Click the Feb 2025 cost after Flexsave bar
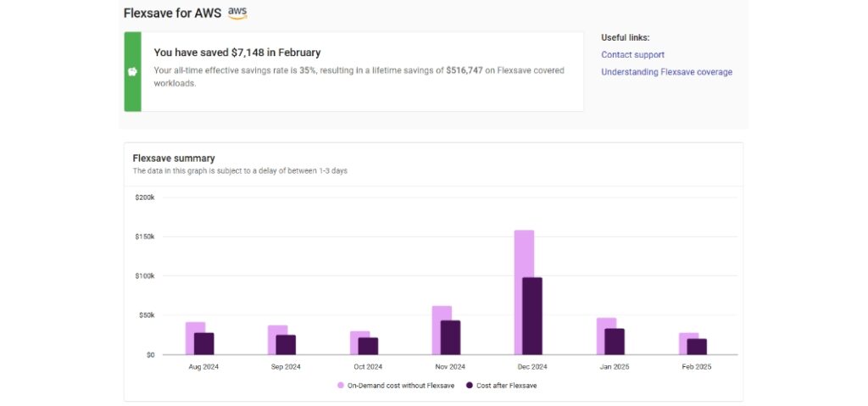 [x=697, y=347]
